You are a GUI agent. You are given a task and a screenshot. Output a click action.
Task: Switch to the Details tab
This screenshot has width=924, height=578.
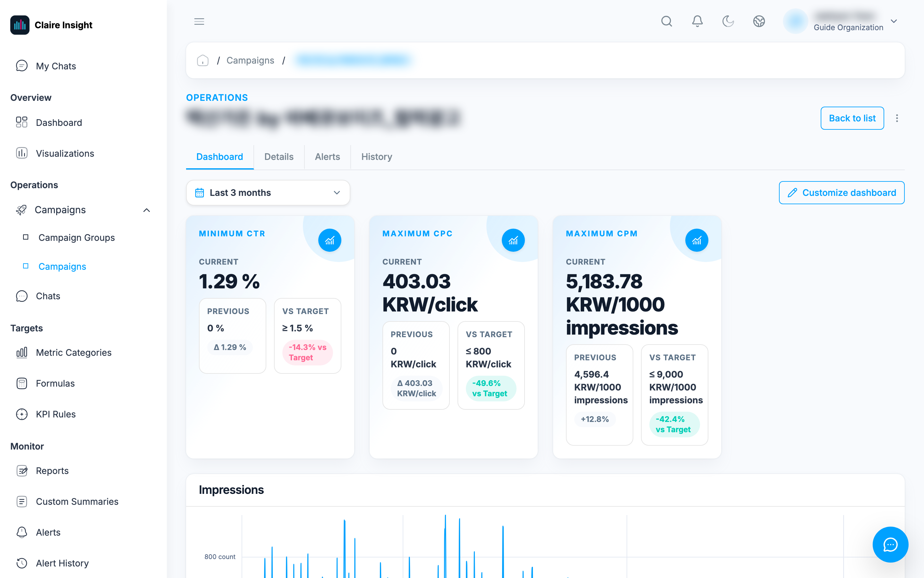tap(279, 157)
